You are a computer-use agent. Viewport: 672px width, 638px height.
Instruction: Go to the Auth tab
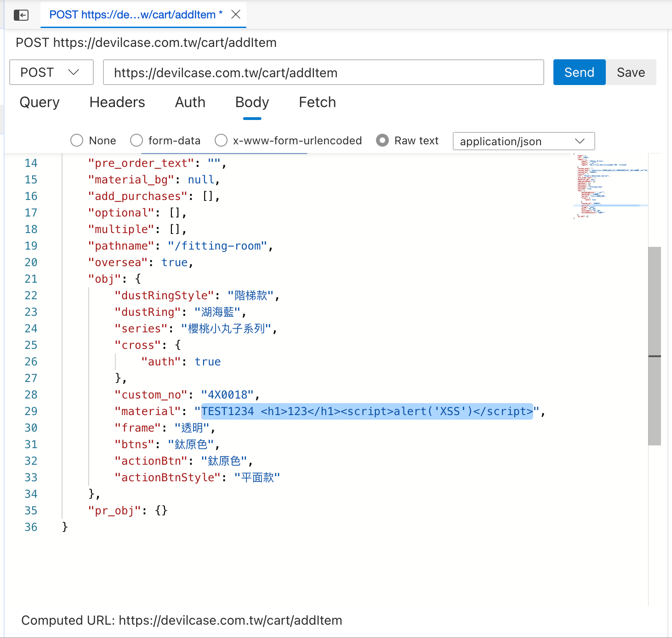tap(190, 102)
